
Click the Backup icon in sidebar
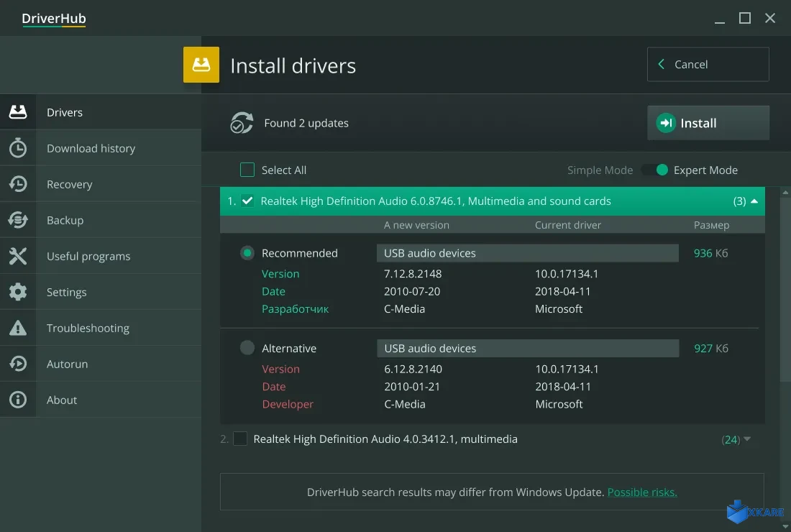(18, 220)
